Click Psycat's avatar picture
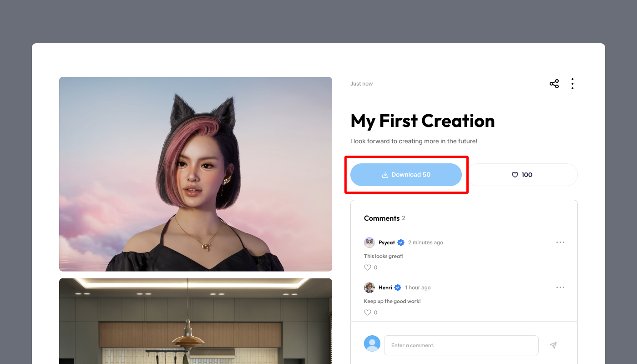 click(x=369, y=243)
